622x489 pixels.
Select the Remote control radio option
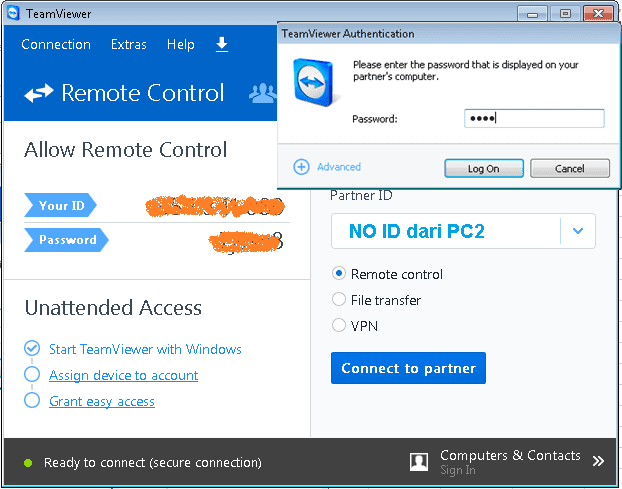340,274
